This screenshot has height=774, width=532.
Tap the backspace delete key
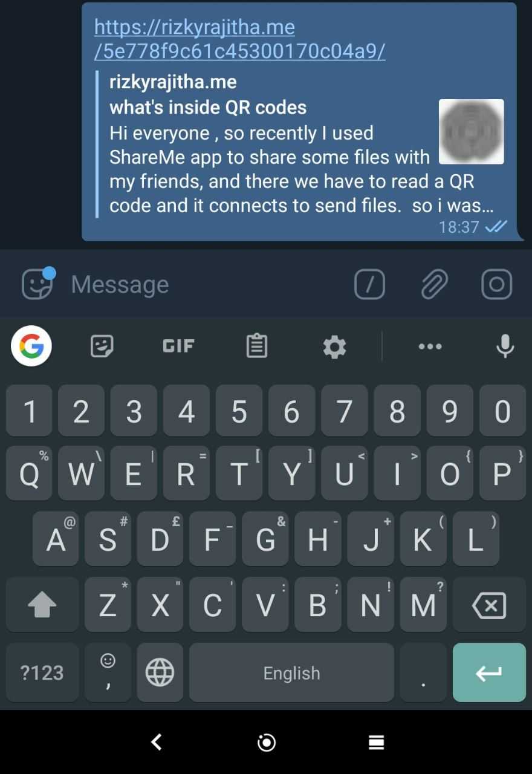coord(488,605)
